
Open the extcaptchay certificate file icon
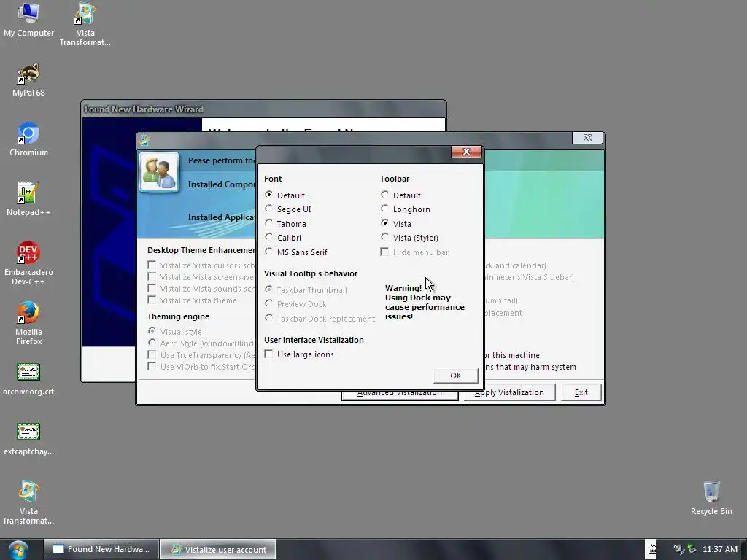(x=28, y=439)
